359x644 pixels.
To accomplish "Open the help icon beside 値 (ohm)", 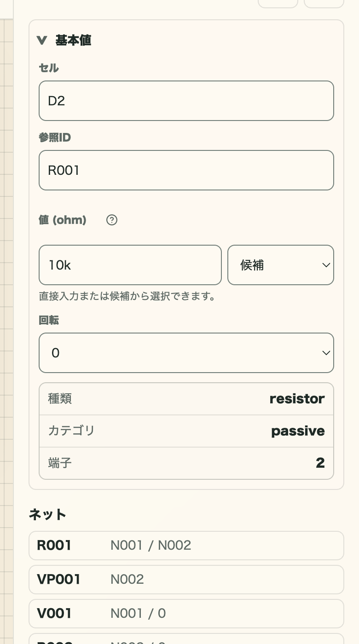I will pyautogui.click(x=112, y=220).
